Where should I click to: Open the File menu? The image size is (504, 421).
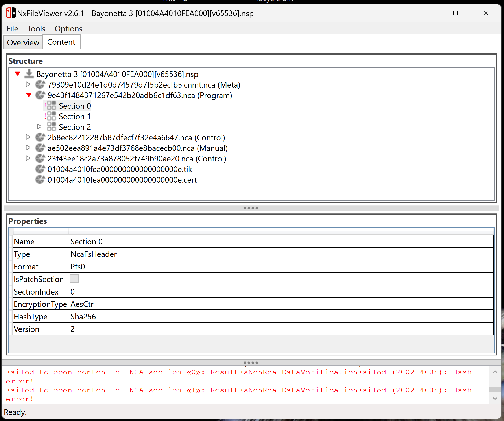[12, 29]
